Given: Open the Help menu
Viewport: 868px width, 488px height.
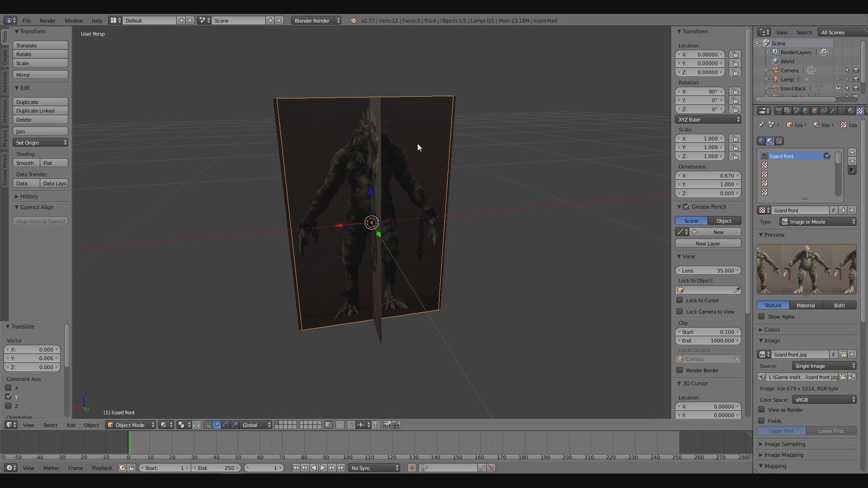Looking at the screenshot, I should [97, 21].
